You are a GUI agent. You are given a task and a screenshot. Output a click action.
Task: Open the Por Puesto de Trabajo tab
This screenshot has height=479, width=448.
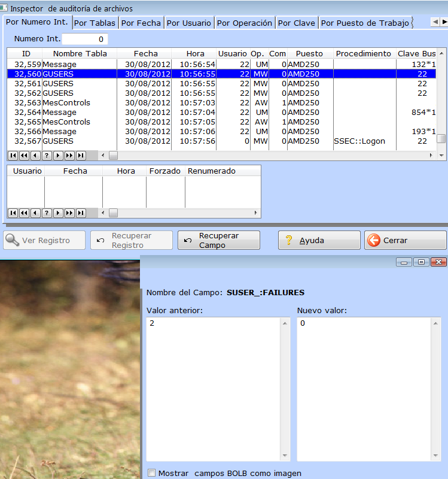(365, 23)
